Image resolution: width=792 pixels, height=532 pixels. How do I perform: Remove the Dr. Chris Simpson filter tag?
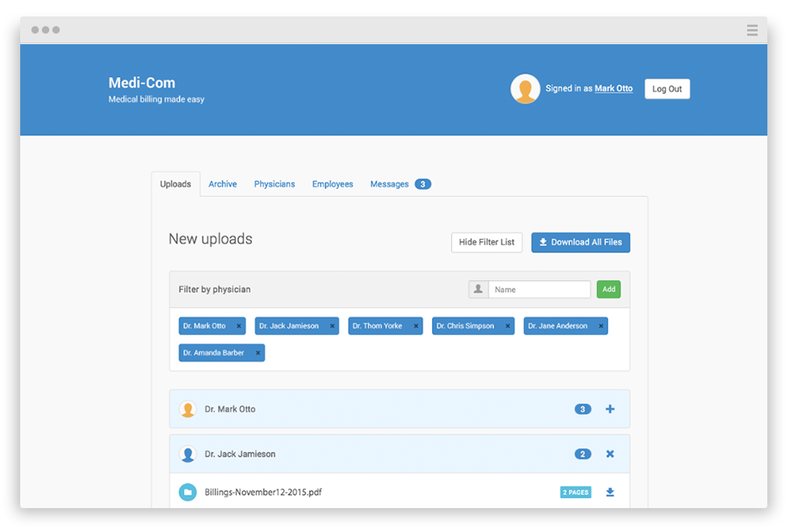point(508,326)
